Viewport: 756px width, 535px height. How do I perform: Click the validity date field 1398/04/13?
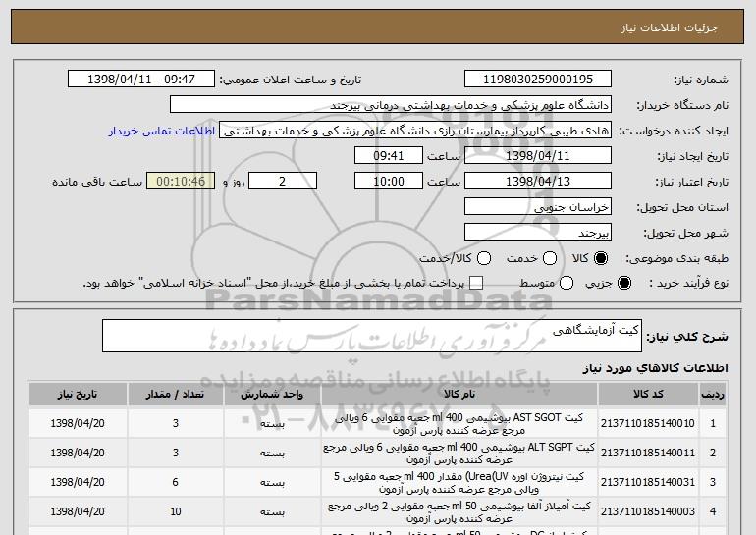tap(538, 182)
